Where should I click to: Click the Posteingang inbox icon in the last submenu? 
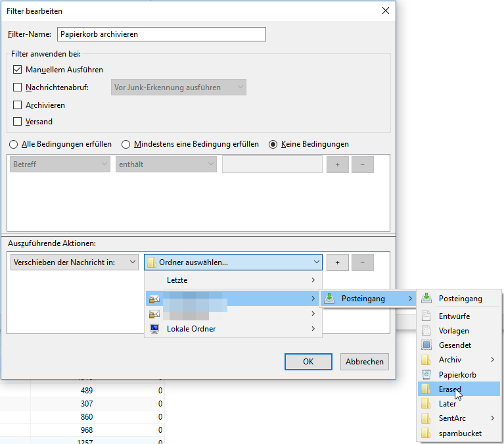pos(426,299)
